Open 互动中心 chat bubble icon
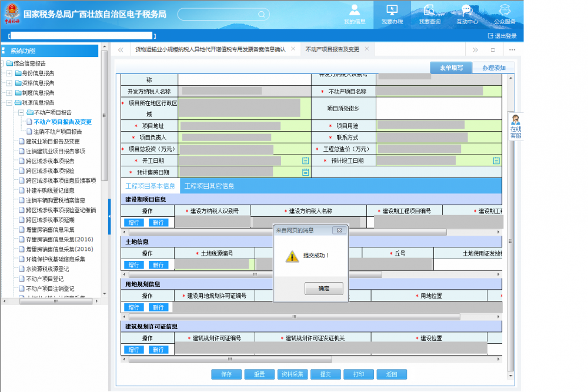The width and height of the screenshot is (588, 392). tap(466, 11)
